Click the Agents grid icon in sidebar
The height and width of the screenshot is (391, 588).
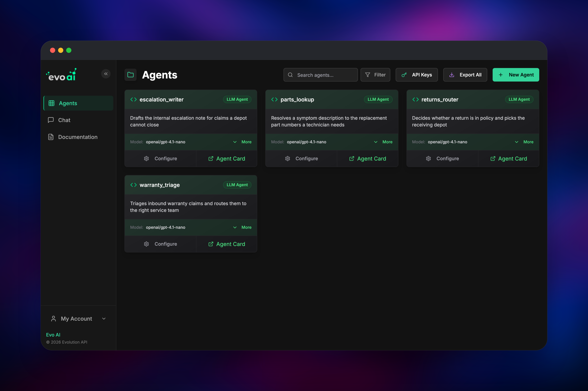(51, 103)
